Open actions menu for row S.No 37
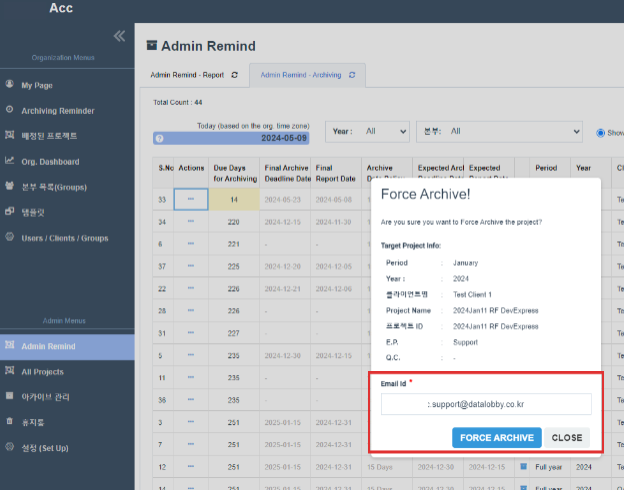The height and width of the screenshot is (490, 624). (191, 266)
